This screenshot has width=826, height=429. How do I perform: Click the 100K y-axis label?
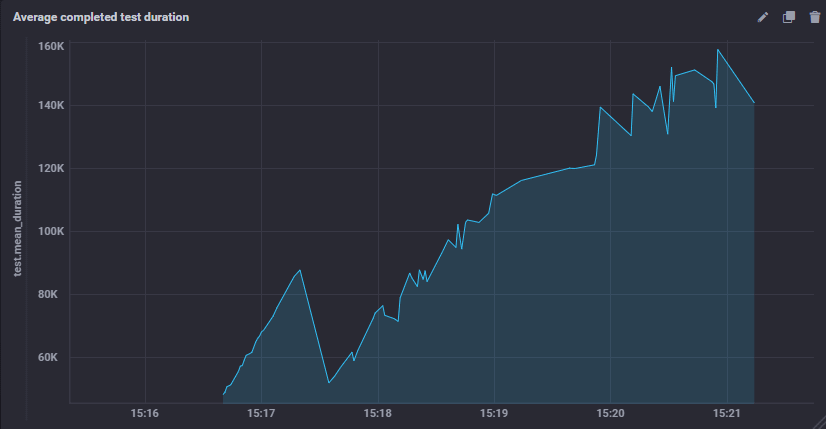click(x=51, y=231)
